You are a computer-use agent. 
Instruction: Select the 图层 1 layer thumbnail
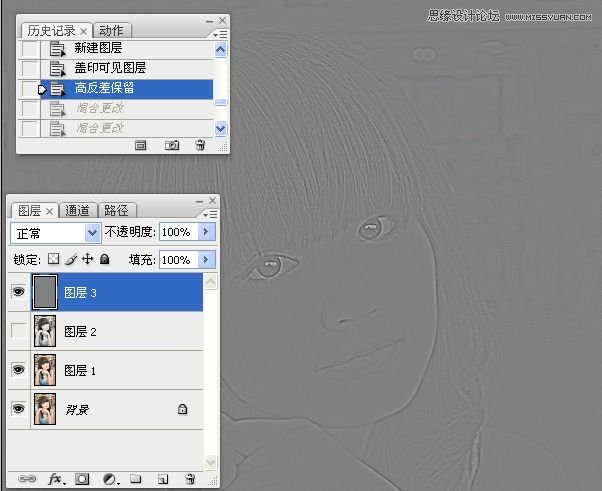pyautogui.click(x=45, y=370)
